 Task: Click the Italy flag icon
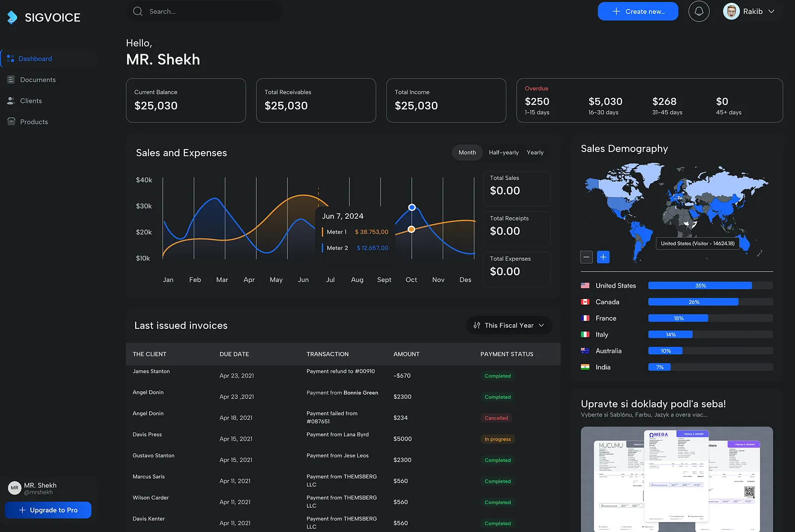click(x=585, y=335)
